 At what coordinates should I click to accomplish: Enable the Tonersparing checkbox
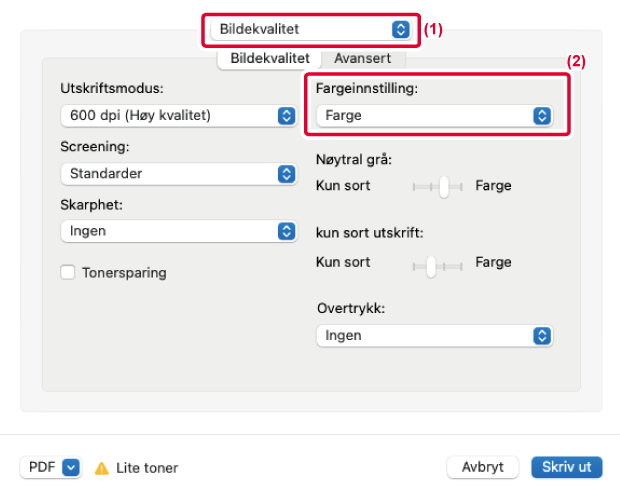(x=68, y=273)
